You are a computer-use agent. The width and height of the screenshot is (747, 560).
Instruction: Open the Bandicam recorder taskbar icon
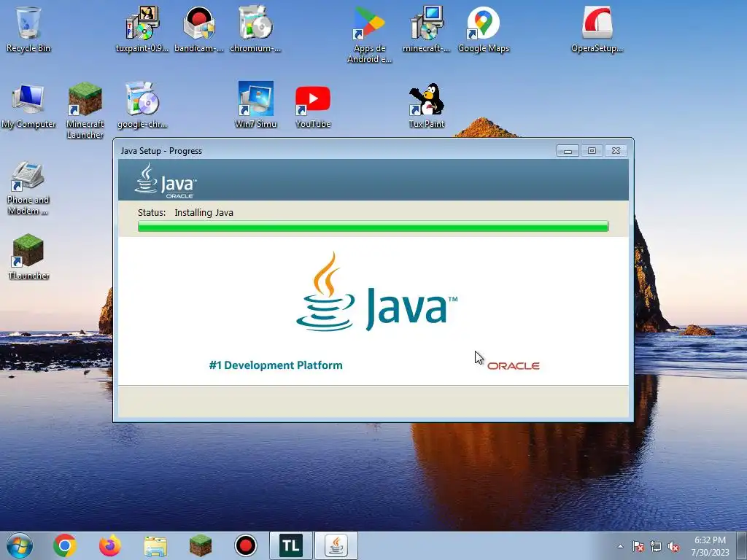[x=246, y=545]
